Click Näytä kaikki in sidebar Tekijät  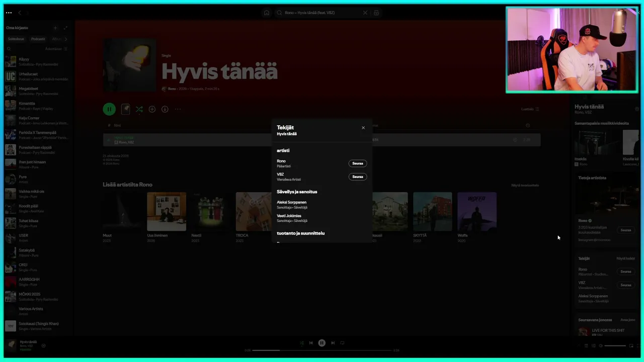[625, 258]
